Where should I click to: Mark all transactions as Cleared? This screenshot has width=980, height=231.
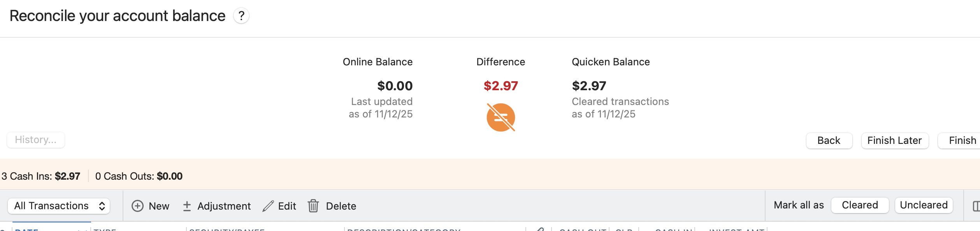(x=859, y=205)
